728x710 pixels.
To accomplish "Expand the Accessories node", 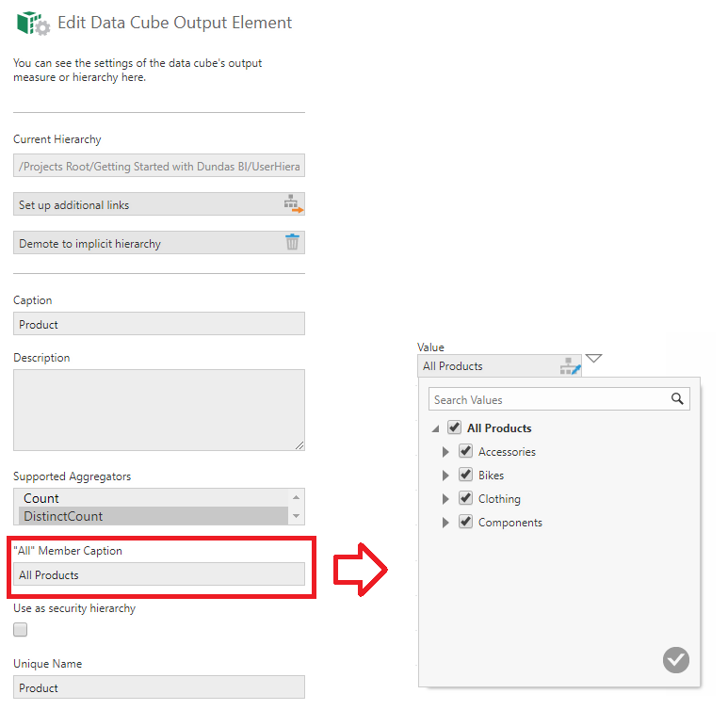I will point(445,452).
